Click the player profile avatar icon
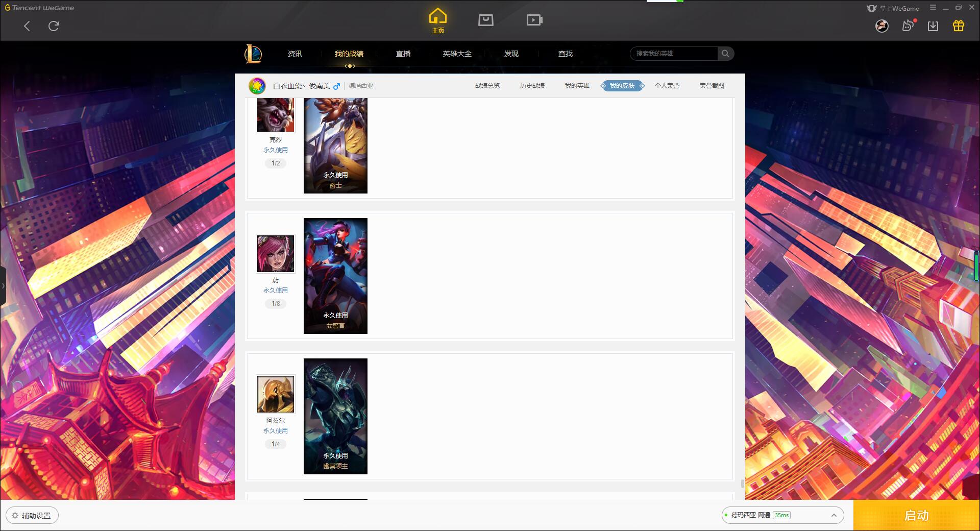The width and height of the screenshot is (980, 531). (x=257, y=86)
